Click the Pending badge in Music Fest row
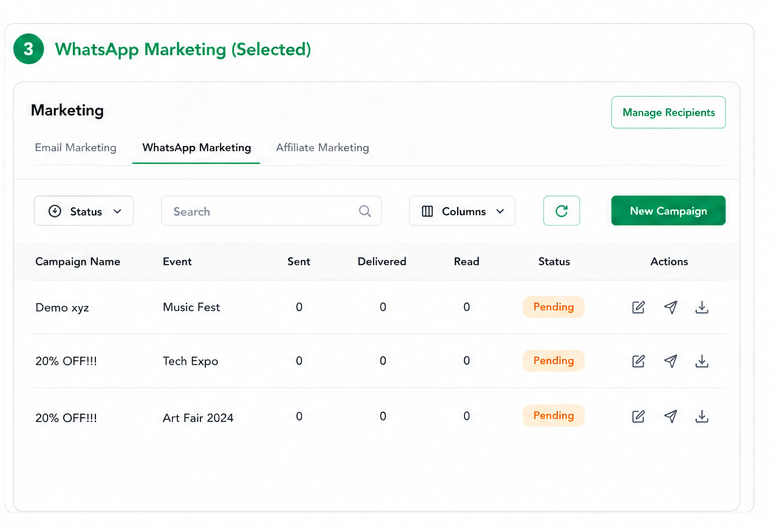This screenshot has height=525, width=773. (x=554, y=307)
